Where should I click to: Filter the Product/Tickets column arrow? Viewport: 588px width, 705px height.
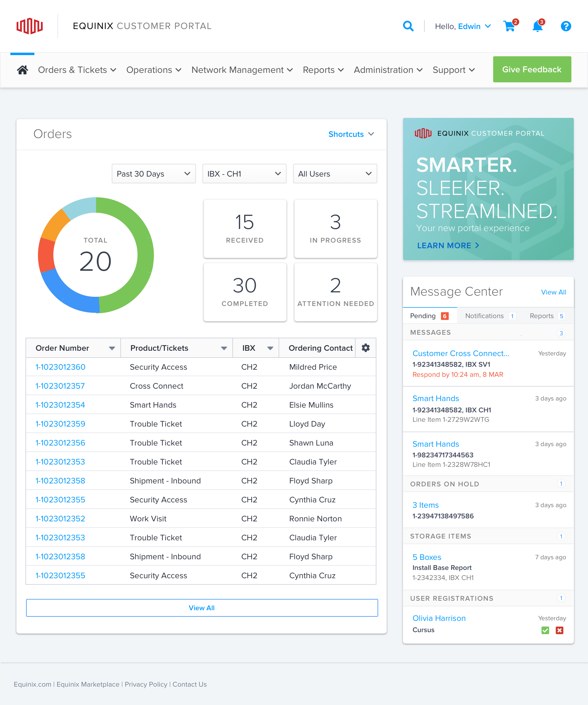224,348
